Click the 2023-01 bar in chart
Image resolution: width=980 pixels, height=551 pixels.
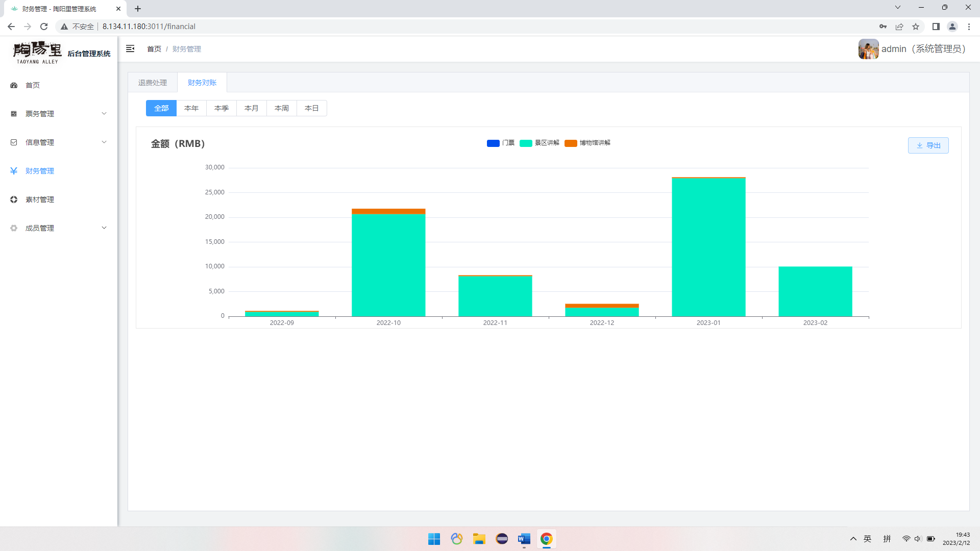point(708,247)
